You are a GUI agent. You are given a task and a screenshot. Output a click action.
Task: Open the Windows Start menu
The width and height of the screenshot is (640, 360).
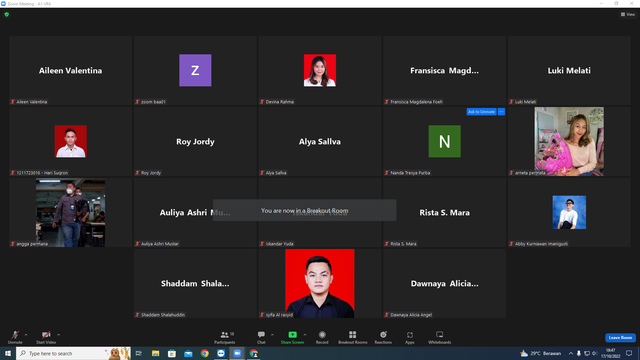click(x=8, y=353)
